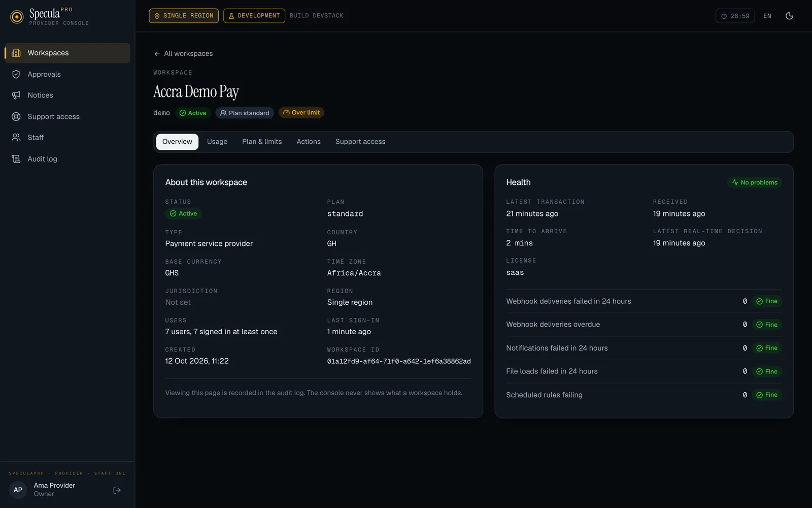Open Workspaces in the sidebar
The image size is (812, 508).
click(x=67, y=53)
